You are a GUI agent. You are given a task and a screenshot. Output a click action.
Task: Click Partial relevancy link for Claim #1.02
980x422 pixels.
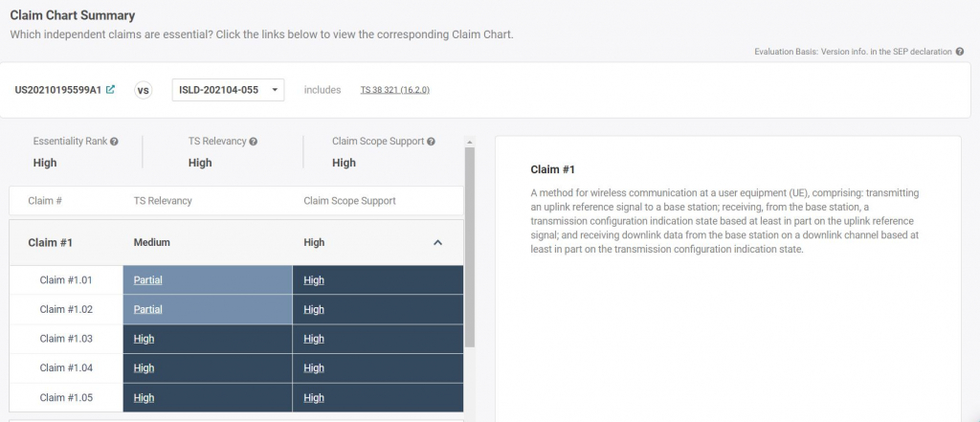(147, 310)
